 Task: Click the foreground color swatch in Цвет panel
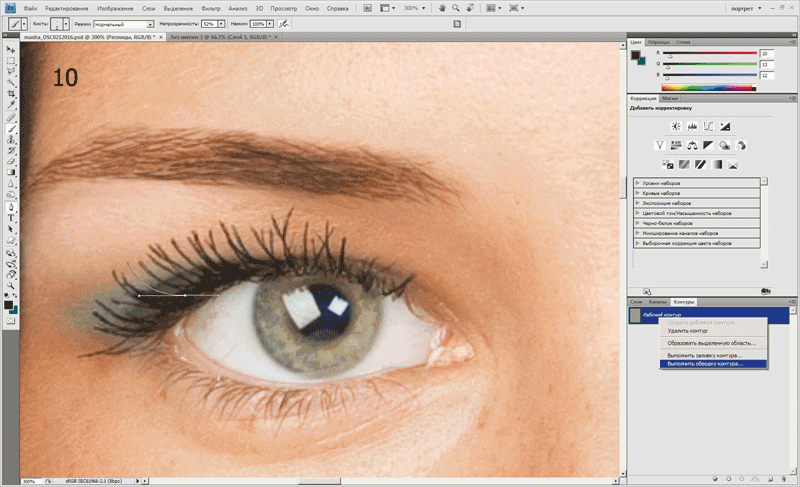[x=636, y=55]
